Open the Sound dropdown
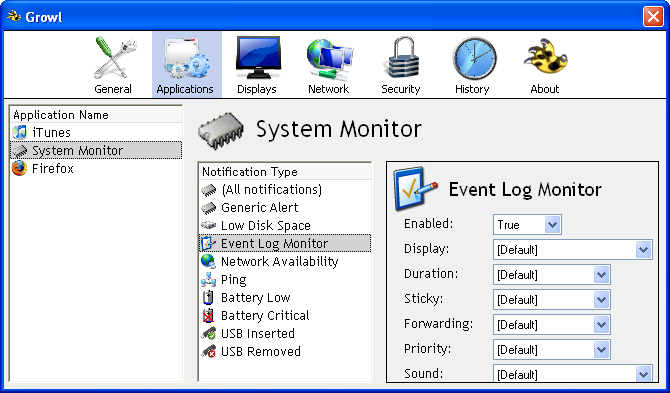Screen dimensions: 670x393 [x=573, y=373]
